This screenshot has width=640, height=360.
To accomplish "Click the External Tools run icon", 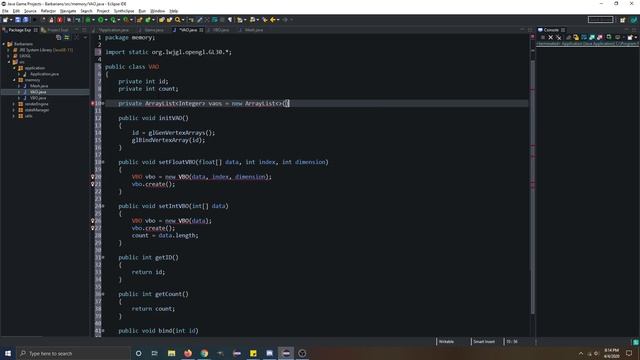I will [x=126, y=20].
